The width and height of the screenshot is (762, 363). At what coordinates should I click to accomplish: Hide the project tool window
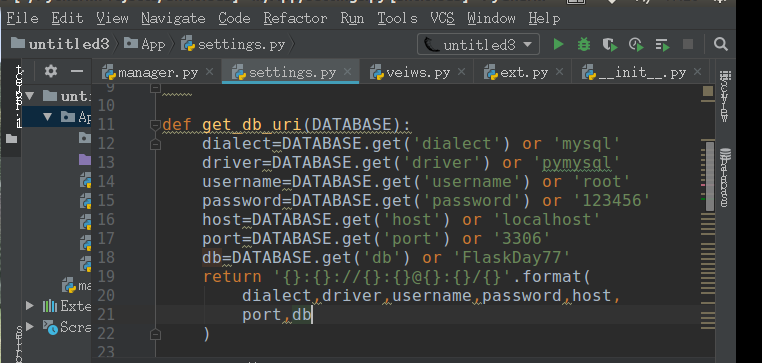pyautogui.click(x=77, y=72)
